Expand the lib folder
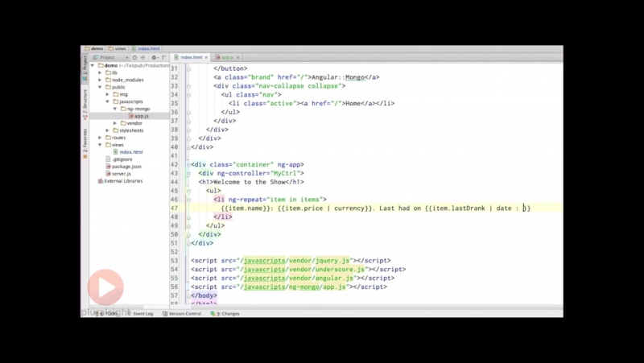This screenshot has width=644, height=363. [x=100, y=72]
